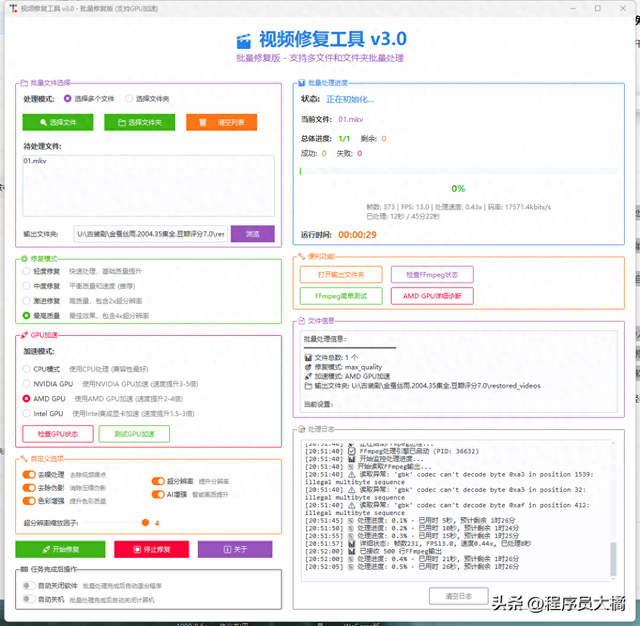Viewport: 640px width, 626px height.
Task: Click the green 选择文件夹 button
Action: (140, 122)
